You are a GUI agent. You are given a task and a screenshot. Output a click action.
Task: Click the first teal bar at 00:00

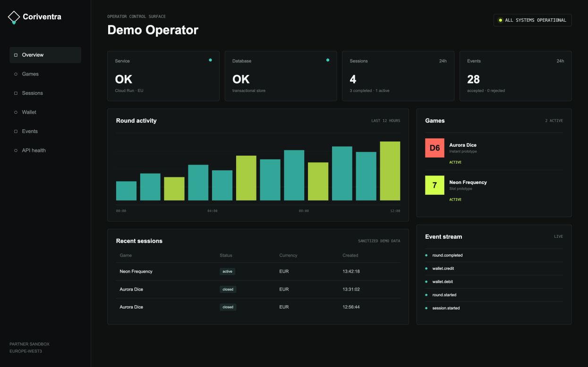tap(126, 191)
